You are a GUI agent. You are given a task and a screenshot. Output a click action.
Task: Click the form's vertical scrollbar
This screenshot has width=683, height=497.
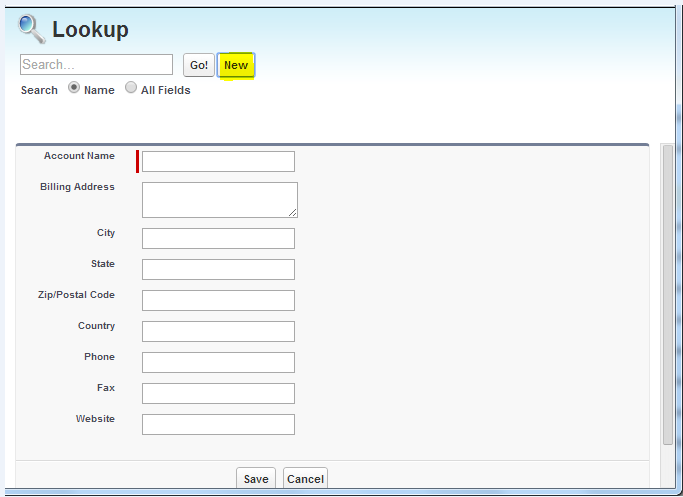tap(667, 294)
